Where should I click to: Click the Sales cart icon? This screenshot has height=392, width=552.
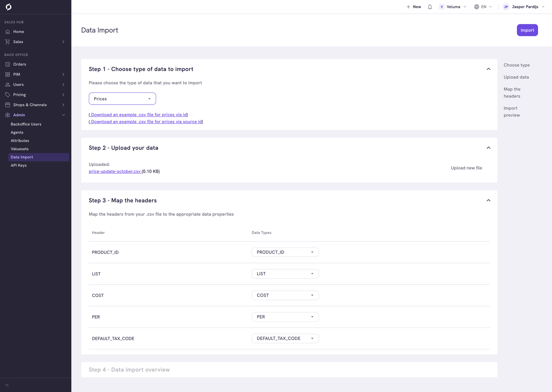(x=8, y=42)
